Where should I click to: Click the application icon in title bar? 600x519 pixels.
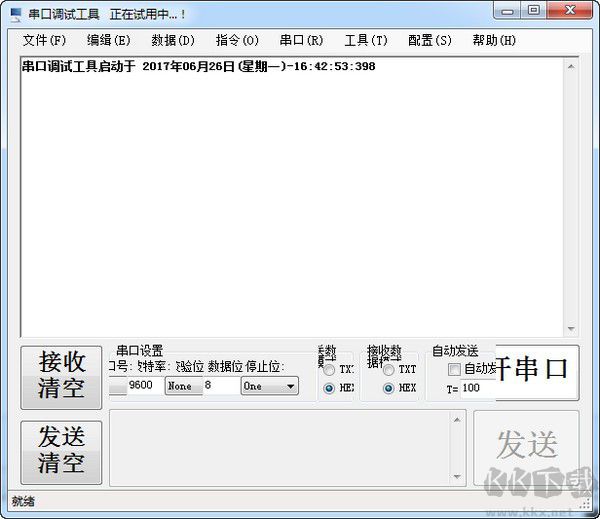(x=16, y=15)
